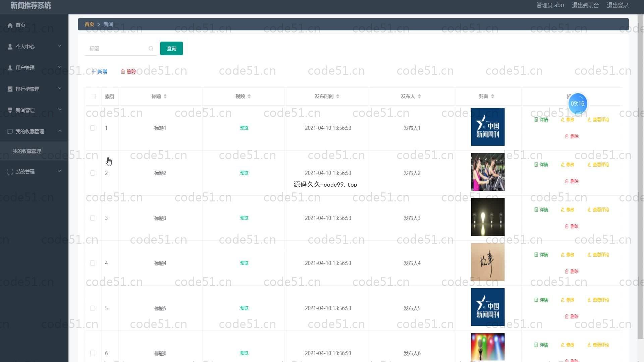Viewport: 644px width, 362px height.
Task: Sort by the 标题 column arrows
Action: click(165, 97)
